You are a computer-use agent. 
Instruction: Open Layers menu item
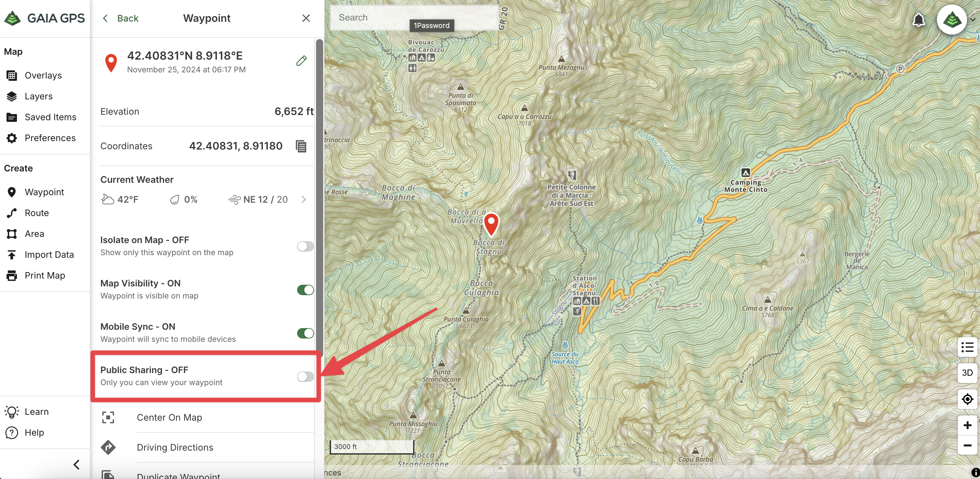[38, 96]
